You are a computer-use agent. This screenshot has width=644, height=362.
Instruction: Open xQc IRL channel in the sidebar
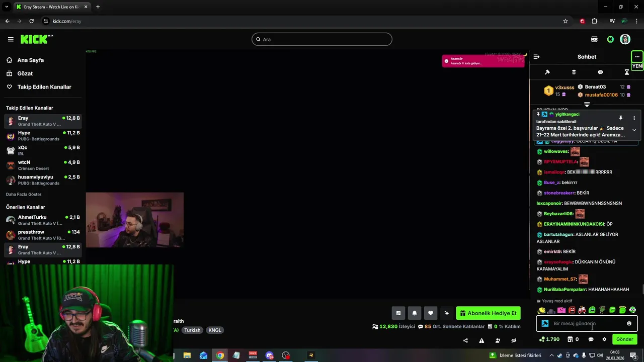pyautogui.click(x=43, y=150)
